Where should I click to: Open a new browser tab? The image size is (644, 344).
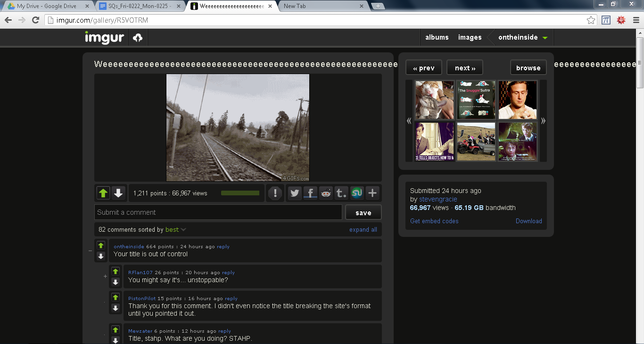378,6
